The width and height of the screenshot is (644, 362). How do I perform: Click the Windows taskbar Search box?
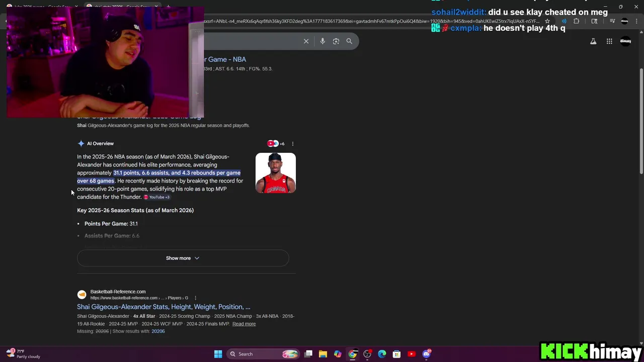pos(263,354)
